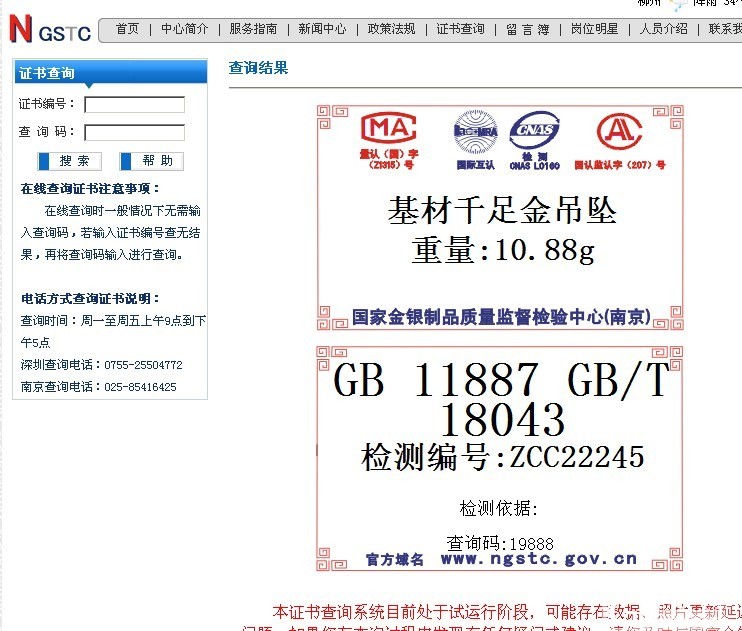This screenshot has width=742, height=631.
Task: Click the 检测依据: label
Action: click(499, 508)
